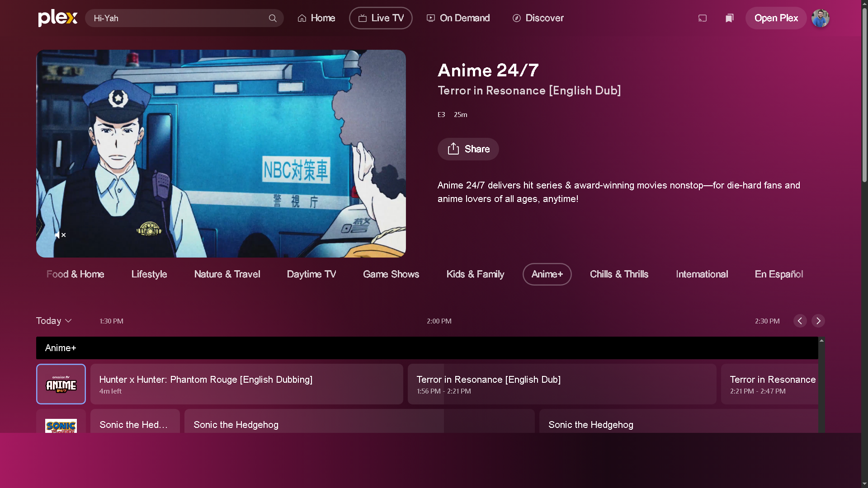Viewport: 868px width, 488px height.
Task: Click Terror in Resonance [English Dub] subtitle
Action: pos(529,90)
